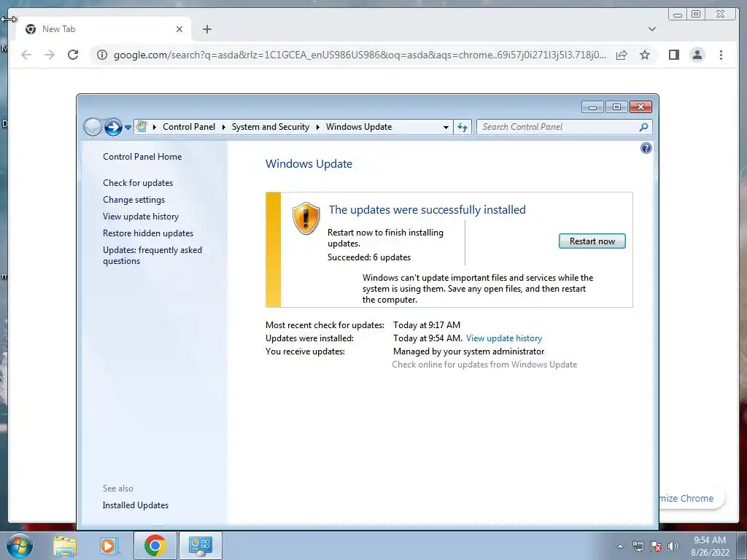Select Control Panel breadcrumb segment
The width and height of the screenshot is (747, 560).
point(189,127)
